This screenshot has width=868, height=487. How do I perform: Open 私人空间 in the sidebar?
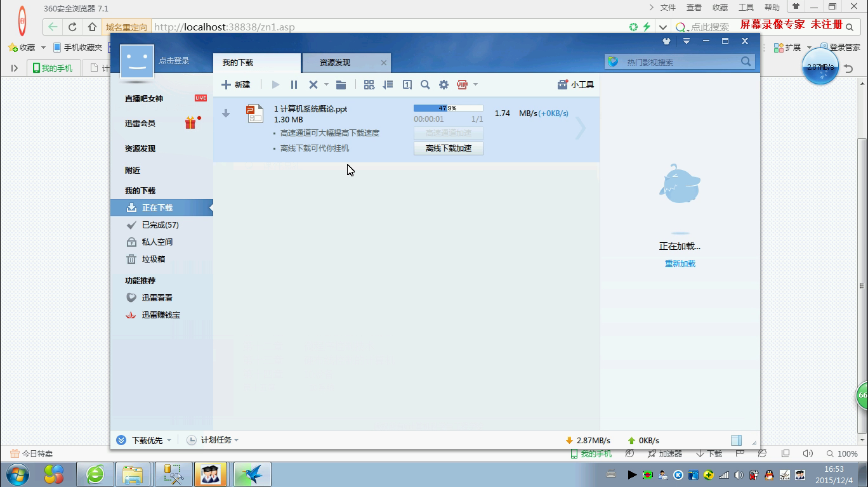click(157, 242)
